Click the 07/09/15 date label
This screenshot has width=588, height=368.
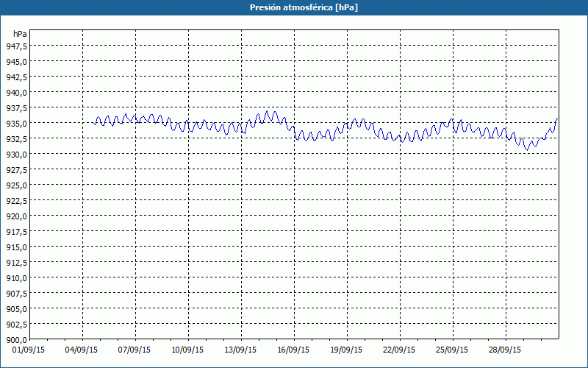pyautogui.click(x=135, y=350)
